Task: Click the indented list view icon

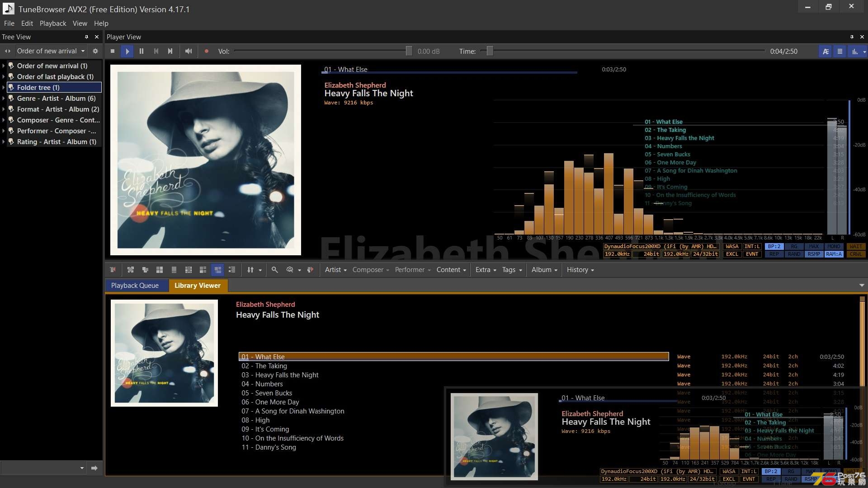Action: 232,270
